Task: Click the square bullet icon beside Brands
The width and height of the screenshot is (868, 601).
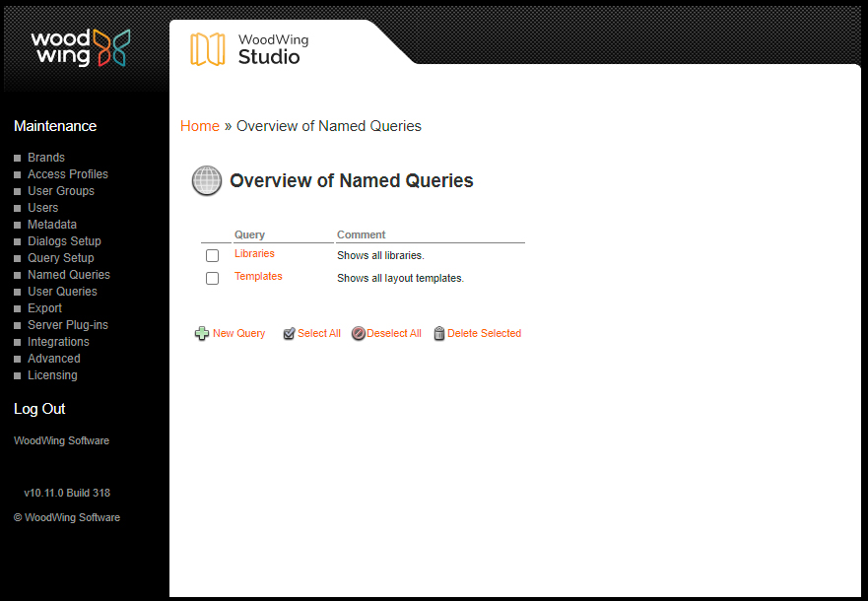Action: tap(17, 158)
